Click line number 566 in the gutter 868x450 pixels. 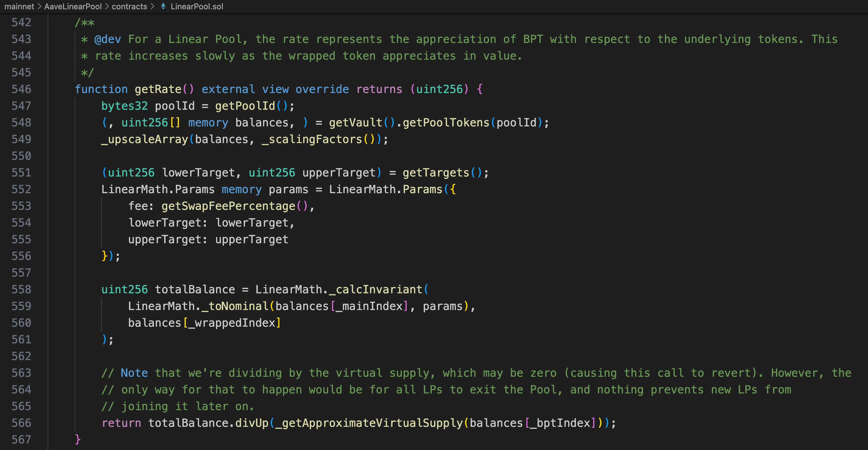tap(21, 423)
